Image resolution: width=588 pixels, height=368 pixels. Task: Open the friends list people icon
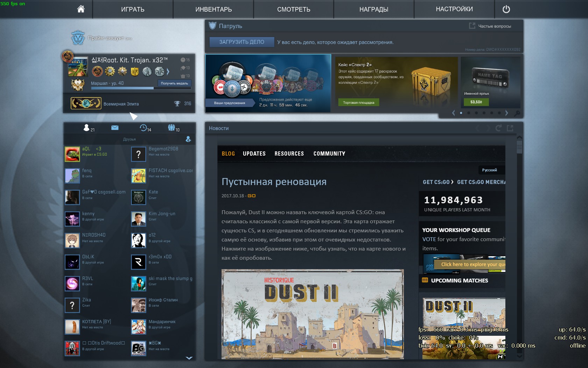(x=86, y=128)
